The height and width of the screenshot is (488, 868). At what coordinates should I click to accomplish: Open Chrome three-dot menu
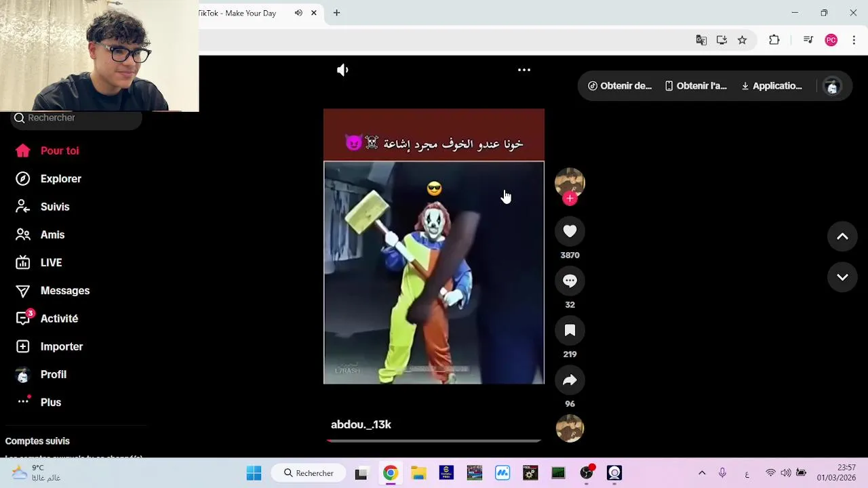(854, 40)
